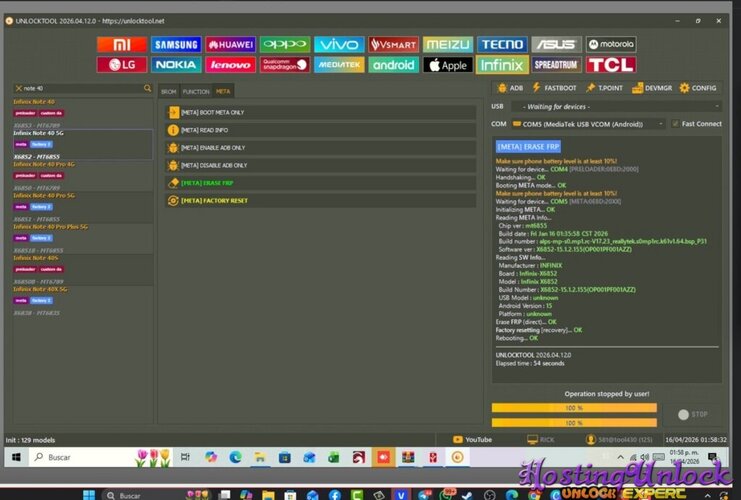Select the Tecno brand logo
The width and height of the screenshot is (741, 500).
point(502,44)
